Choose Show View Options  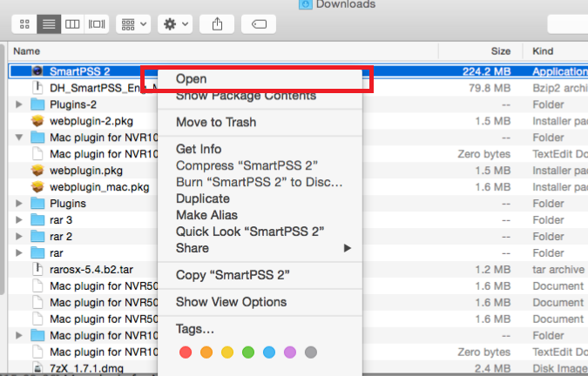(x=260, y=302)
